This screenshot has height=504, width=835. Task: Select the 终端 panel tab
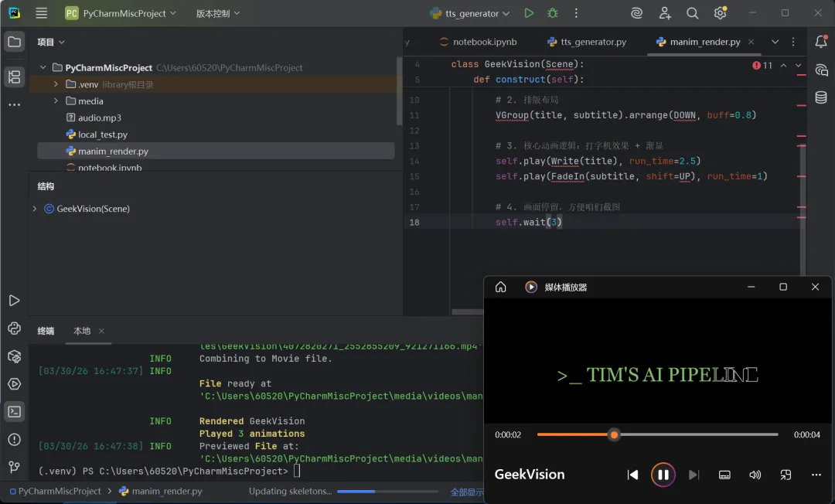coord(46,331)
